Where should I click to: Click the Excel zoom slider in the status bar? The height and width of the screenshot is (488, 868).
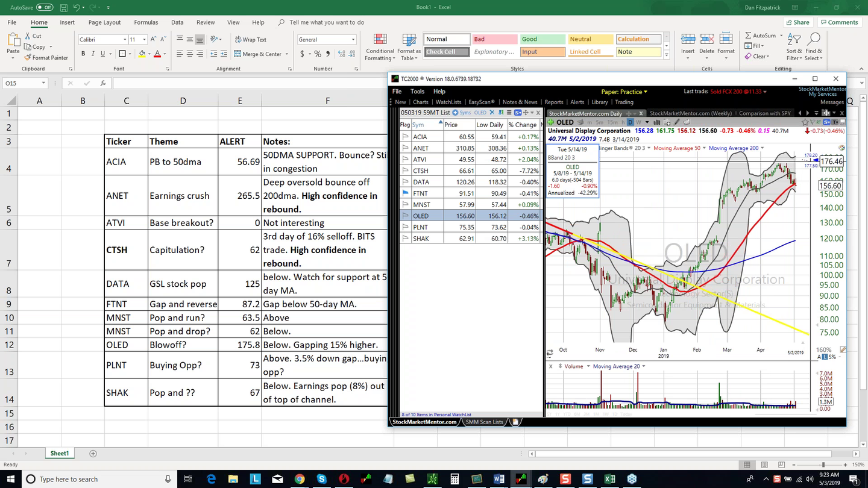pos(823,465)
